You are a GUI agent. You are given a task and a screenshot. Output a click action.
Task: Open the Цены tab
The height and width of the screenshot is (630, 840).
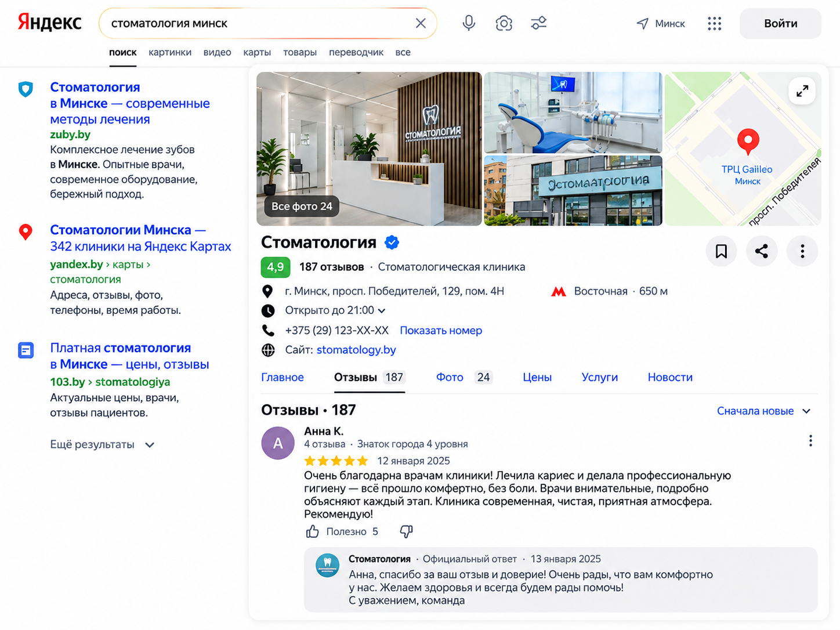[x=537, y=377]
